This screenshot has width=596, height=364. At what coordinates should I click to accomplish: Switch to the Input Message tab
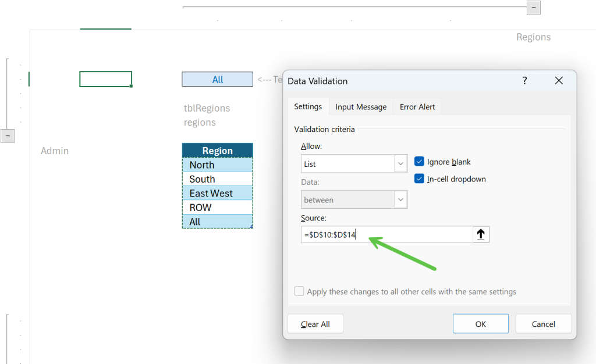[x=361, y=107]
